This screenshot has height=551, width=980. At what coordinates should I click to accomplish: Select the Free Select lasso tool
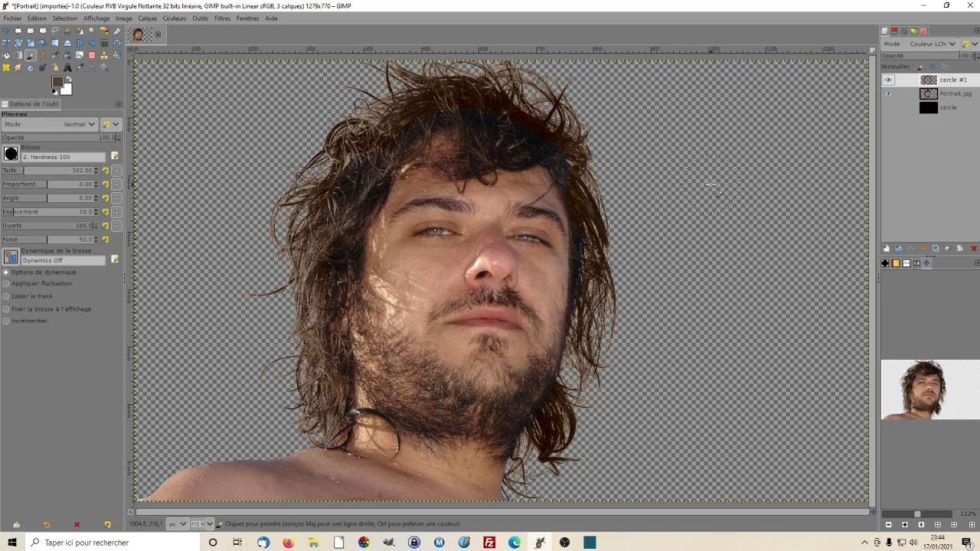pyautogui.click(x=55, y=31)
